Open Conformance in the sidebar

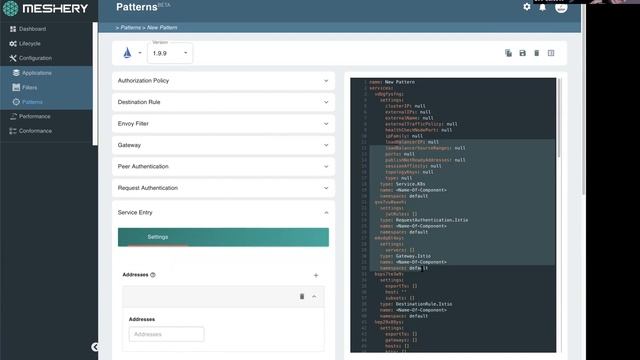[x=35, y=131]
